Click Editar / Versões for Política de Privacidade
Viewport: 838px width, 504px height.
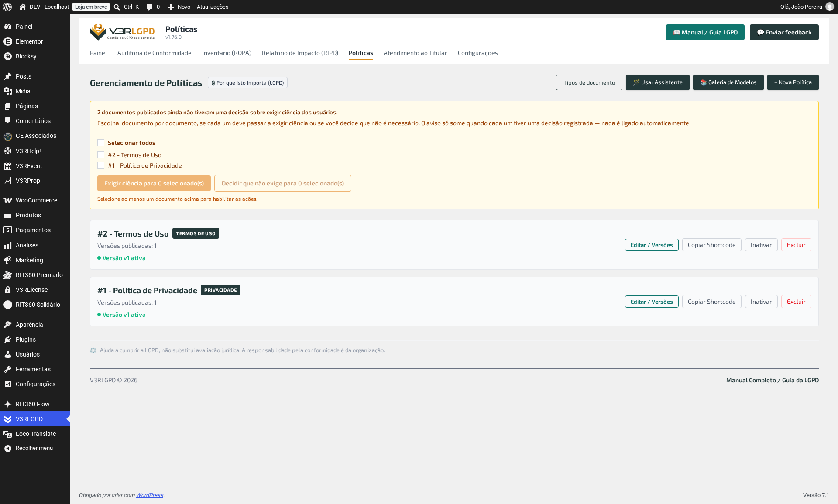point(652,302)
